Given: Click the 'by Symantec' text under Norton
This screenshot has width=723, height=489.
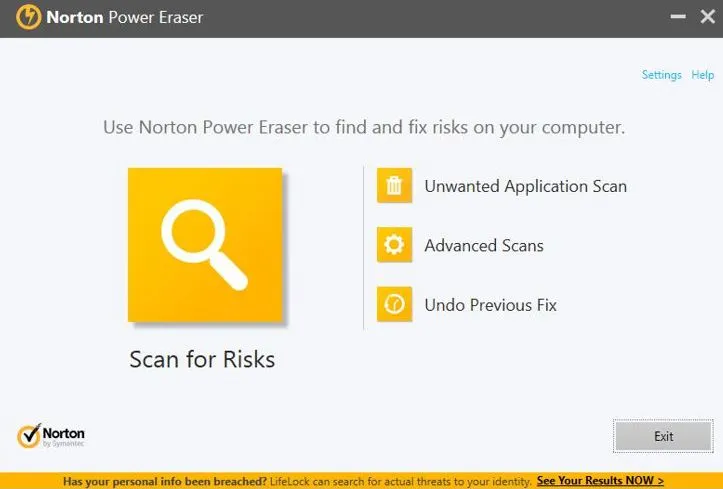Looking at the screenshot, I should 63,444.
